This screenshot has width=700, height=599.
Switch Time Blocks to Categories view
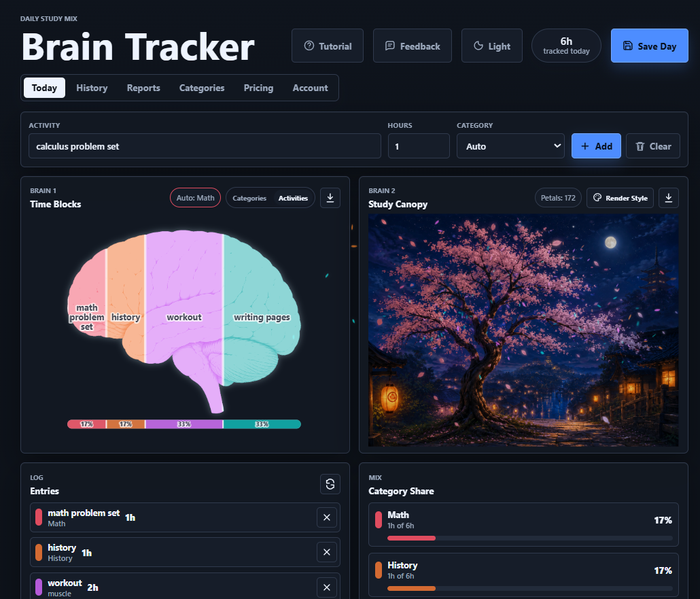pos(249,198)
